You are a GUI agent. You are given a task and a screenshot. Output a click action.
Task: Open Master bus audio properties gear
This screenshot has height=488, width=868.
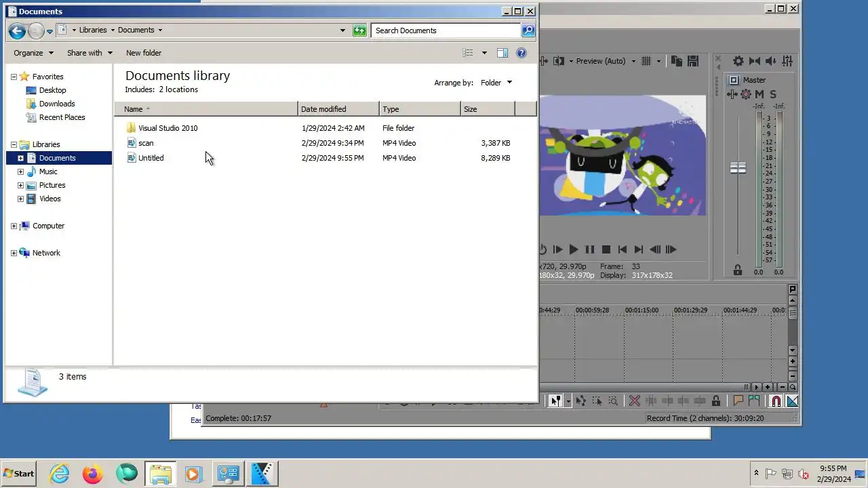(x=738, y=61)
